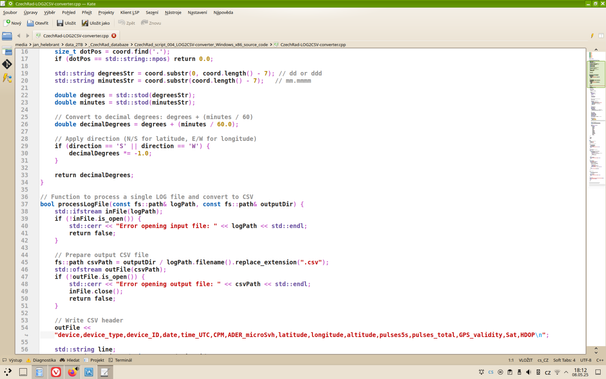
Task: Open the Pohled menu
Action: pyautogui.click(x=69, y=12)
